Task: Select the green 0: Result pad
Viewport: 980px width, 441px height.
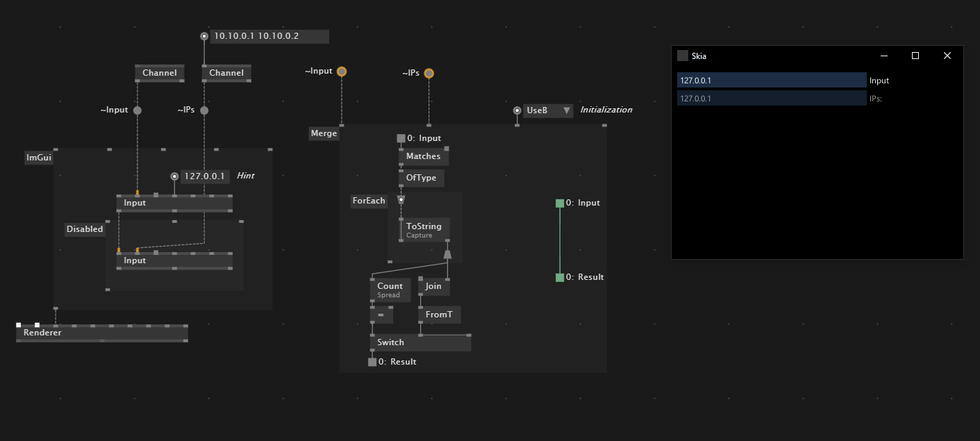Action: point(560,278)
